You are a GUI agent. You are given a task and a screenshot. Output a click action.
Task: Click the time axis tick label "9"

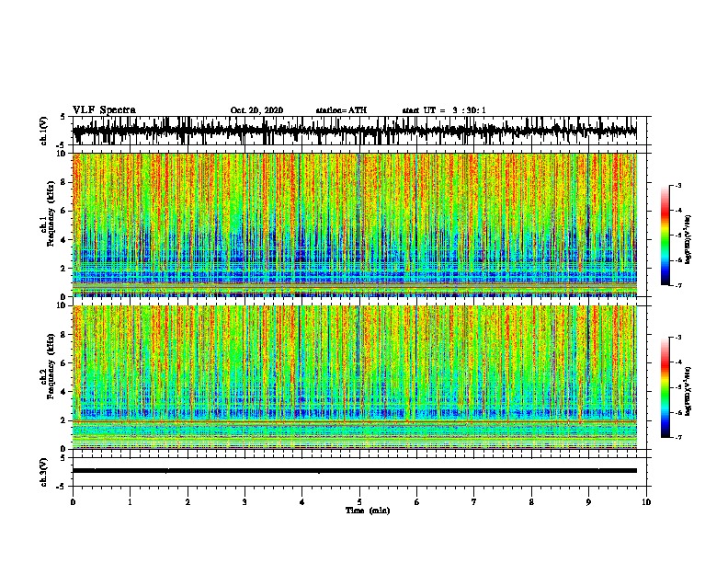click(x=588, y=501)
